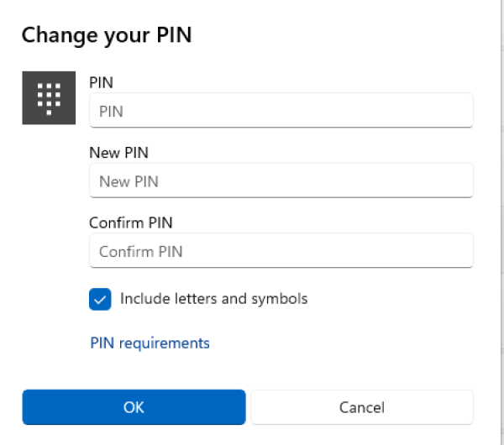Focus the current PIN input field
Image resolution: width=504 pixels, height=445 pixels.
[281, 110]
